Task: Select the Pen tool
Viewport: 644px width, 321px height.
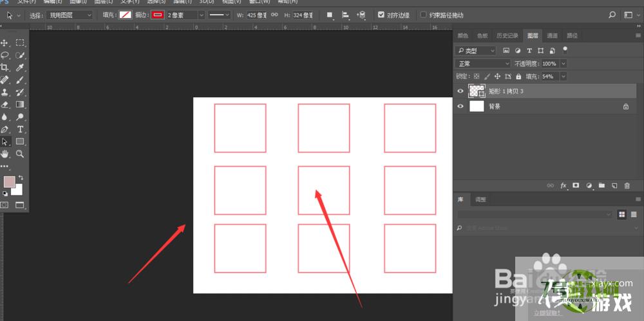Action: pos(5,129)
